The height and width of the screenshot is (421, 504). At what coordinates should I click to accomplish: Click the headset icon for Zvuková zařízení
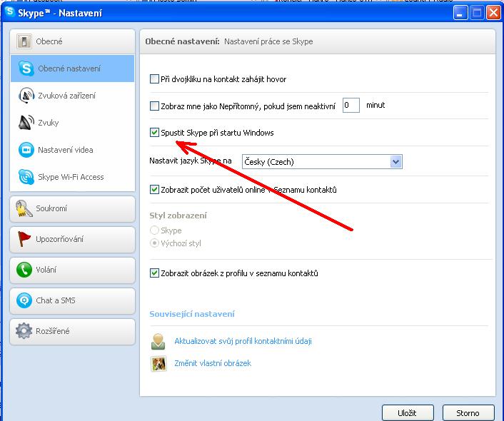click(26, 96)
